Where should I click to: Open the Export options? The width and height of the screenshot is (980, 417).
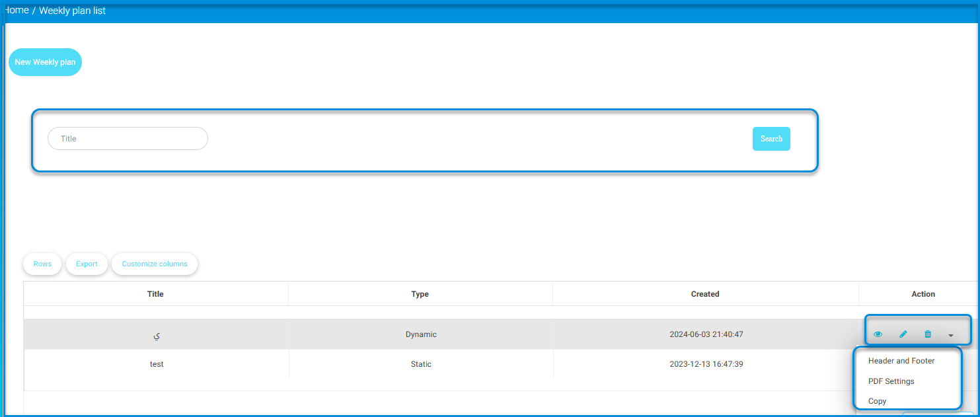(x=87, y=264)
